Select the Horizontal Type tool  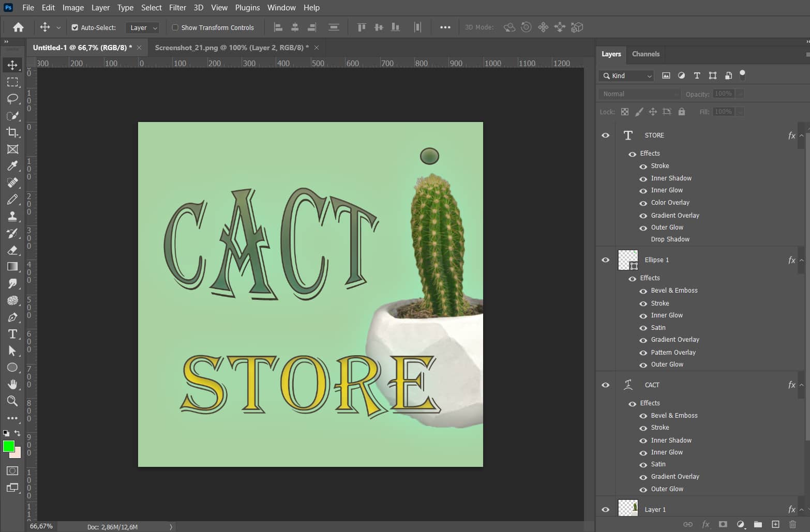click(12, 334)
